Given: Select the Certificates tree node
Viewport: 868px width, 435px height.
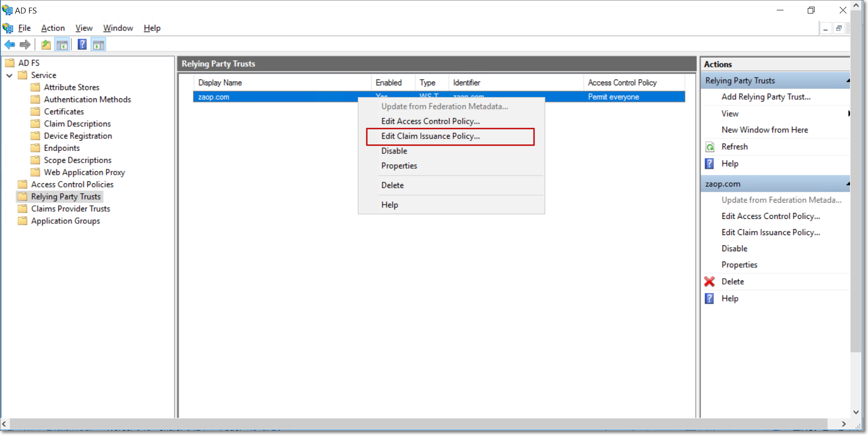Looking at the screenshot, I should (63, 112).
